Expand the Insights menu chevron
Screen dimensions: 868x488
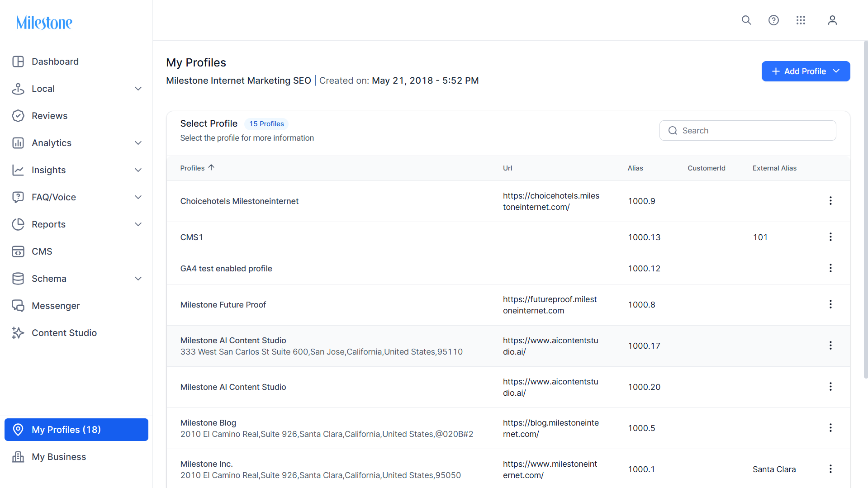click(x=138, y=170)
